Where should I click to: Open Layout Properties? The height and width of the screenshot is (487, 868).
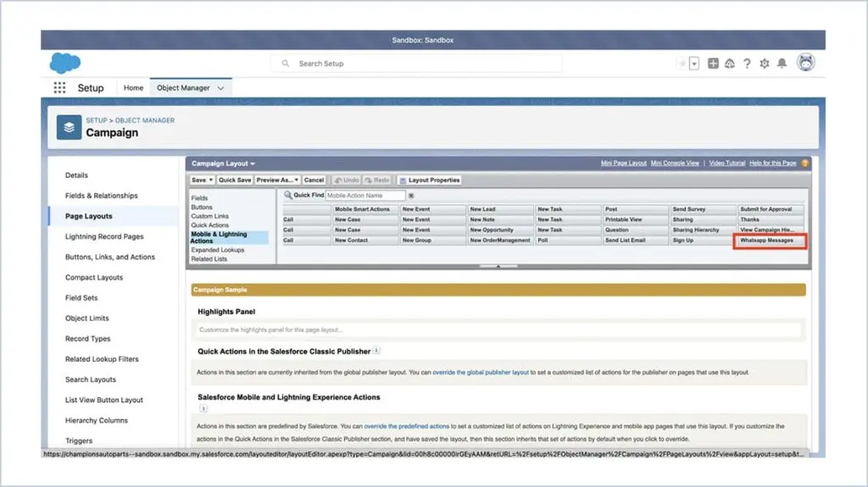click(430, 180)
